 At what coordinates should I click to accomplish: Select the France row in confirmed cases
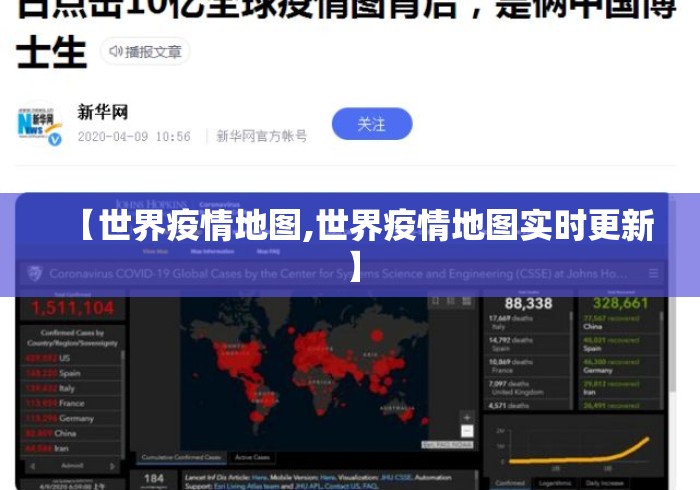click(x=71, y=403)
